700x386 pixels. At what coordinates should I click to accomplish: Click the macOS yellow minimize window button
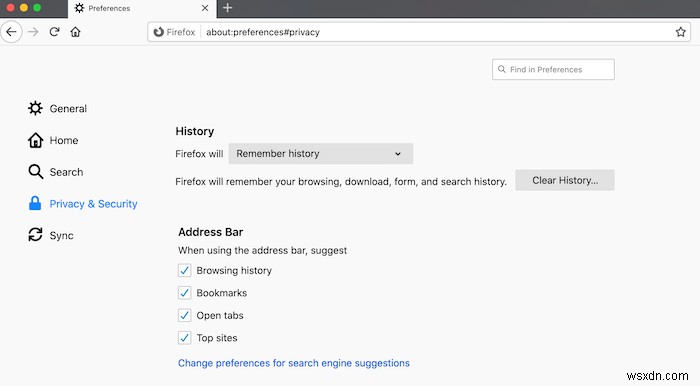pos(24,8)
